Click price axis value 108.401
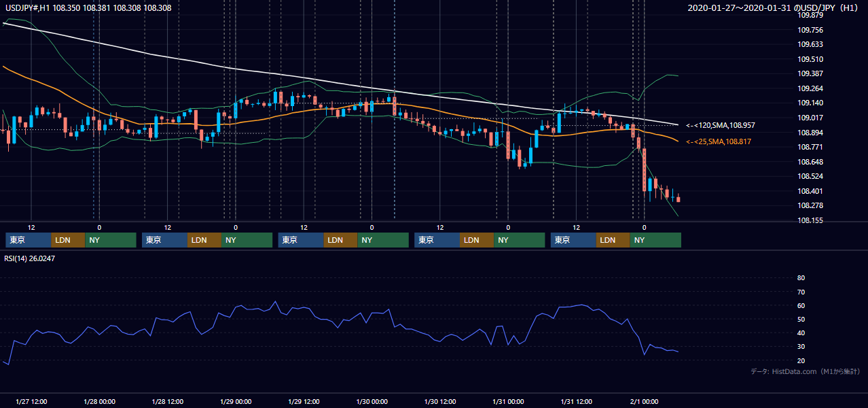 (x=810, y=191)
